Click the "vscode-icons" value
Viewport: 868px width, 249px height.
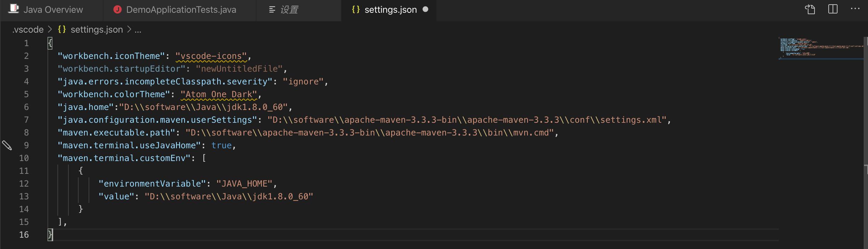(x=211, y=56)
